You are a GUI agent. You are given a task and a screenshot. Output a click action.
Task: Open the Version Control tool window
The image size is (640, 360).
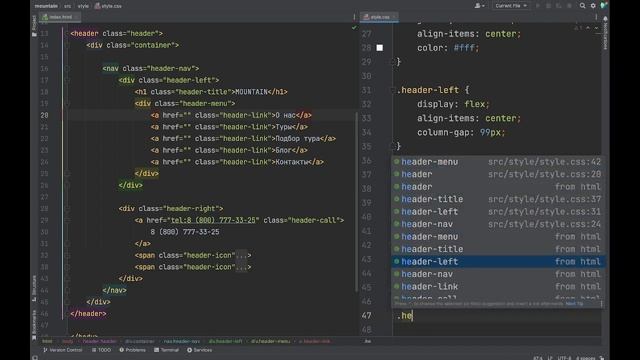tap(63, 350)
